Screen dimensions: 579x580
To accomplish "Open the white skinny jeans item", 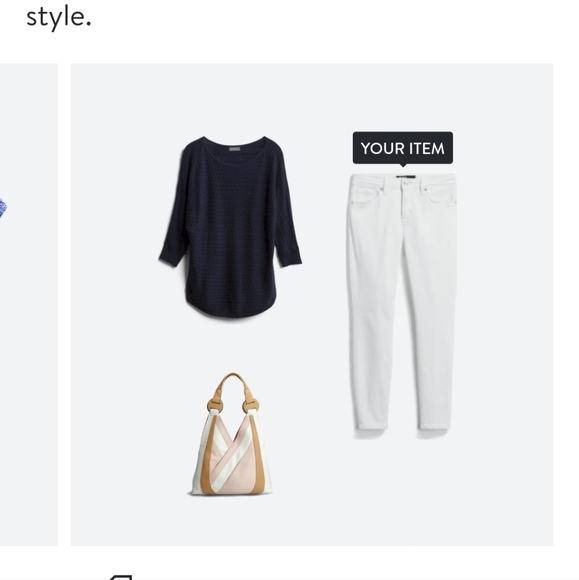I will point(401,301).
